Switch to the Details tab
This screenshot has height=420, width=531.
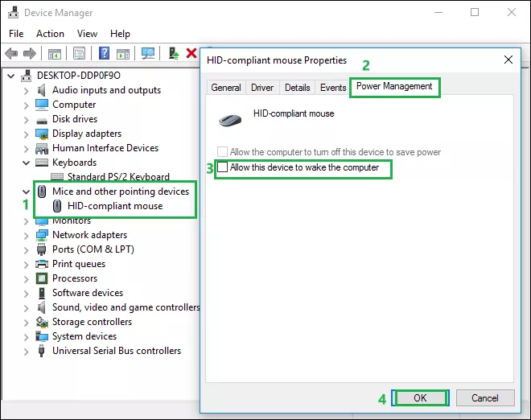click(x=298, y=88)
